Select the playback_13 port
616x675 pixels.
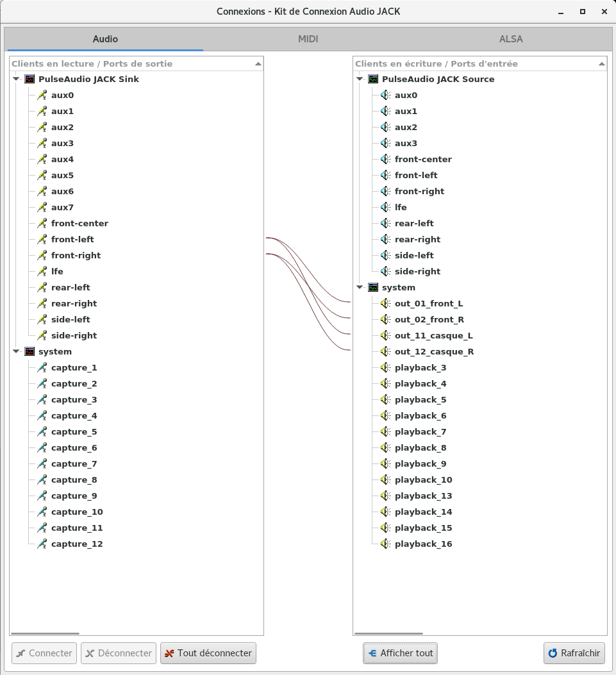[x=424, y=496]
